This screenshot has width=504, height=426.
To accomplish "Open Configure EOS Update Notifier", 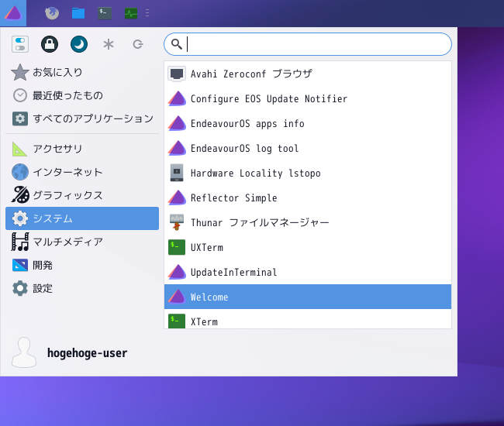I will pos(308,98).
